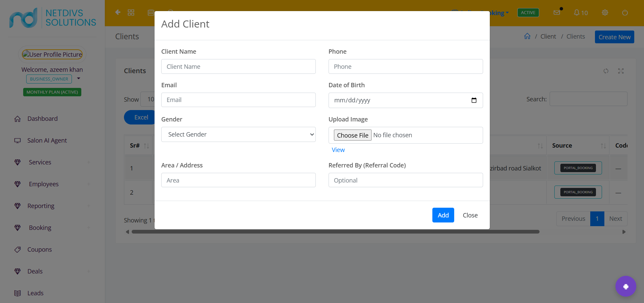Click the View image link
This screenshot has width=644, height=303.
pyautogui.click(x=338, y=150)
